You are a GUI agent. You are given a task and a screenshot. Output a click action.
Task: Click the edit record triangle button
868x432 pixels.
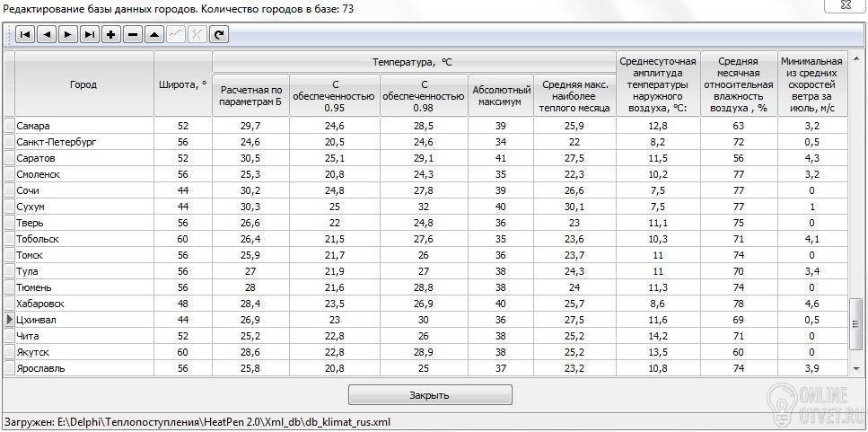pos(154,35)
